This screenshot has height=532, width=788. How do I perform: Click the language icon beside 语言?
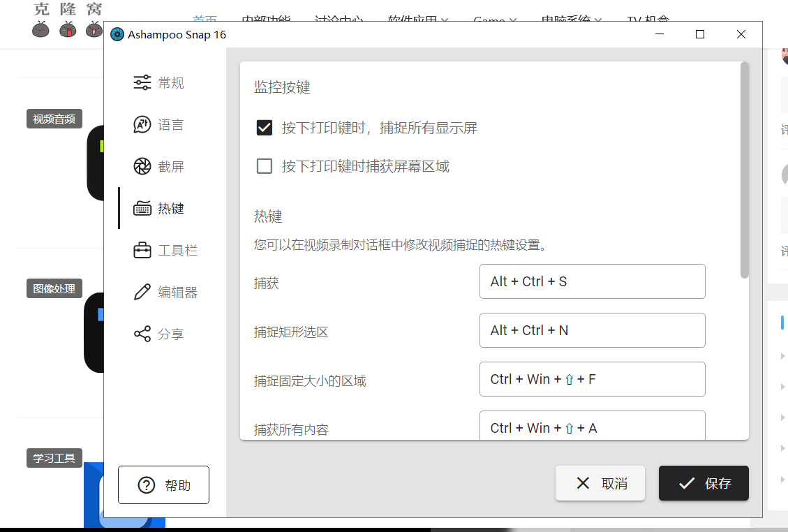click(x=142, y=124)
